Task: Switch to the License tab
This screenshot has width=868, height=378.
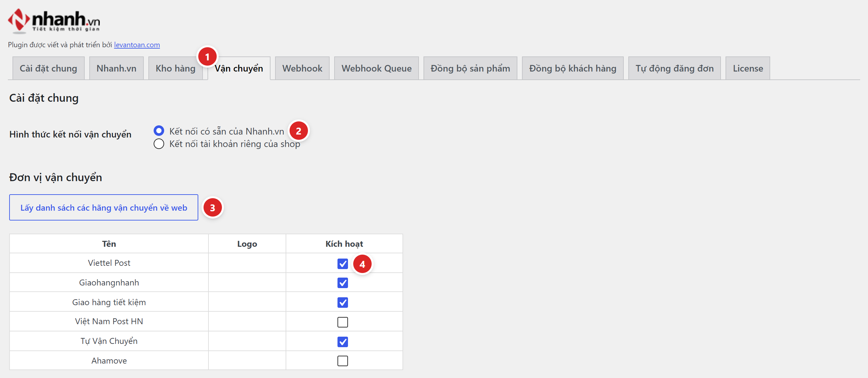Action: [748, 68]
